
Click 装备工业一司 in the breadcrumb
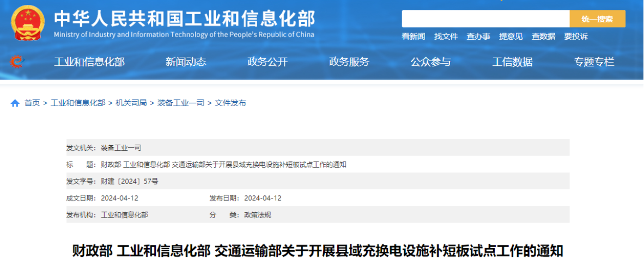(181, 103)
